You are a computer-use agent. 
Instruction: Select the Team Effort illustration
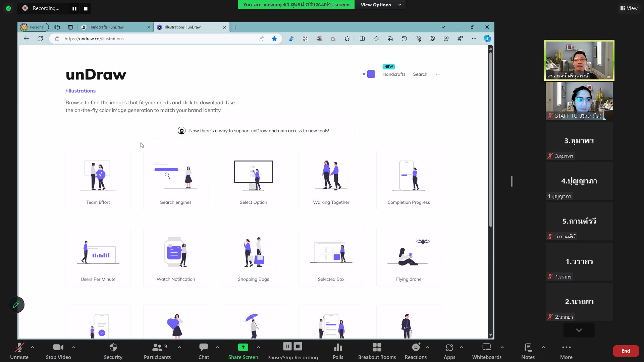click(x=98, y=180)
